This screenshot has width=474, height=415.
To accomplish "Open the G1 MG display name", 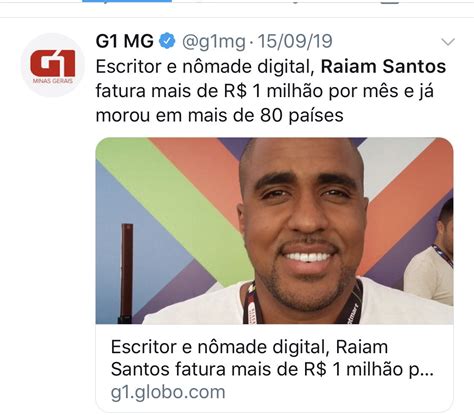I will point(125,41).
